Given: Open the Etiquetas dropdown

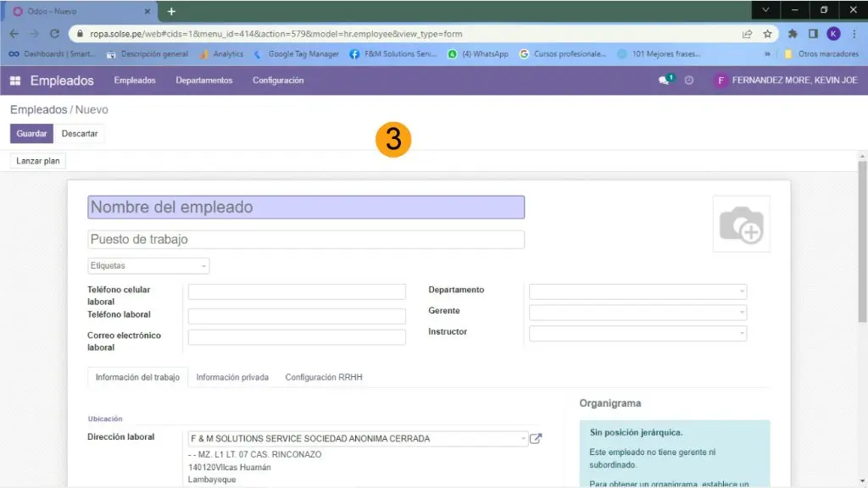Looking at the screenshot, I should pyautogui.click(x=148, y=266).
